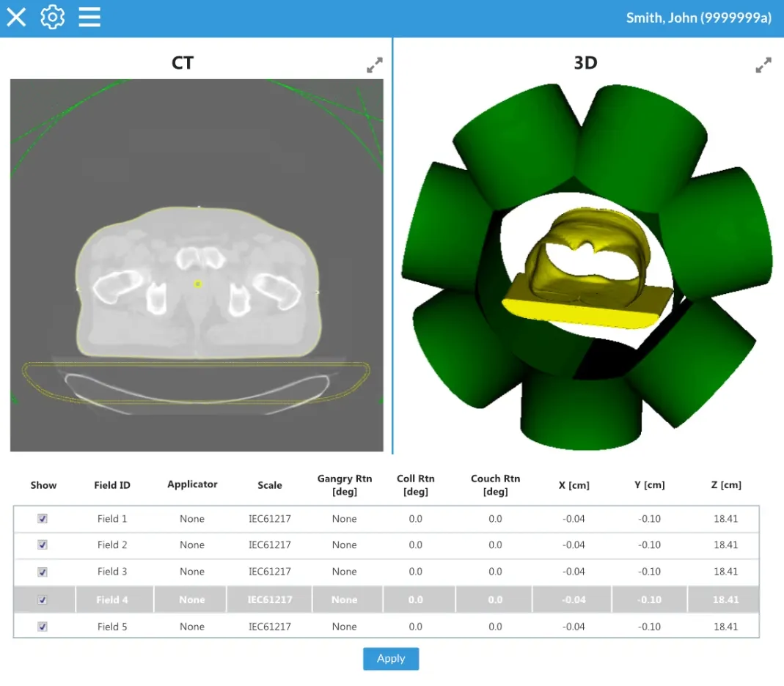Viewport: 784px width, 686px height.
Task: Click Field 2 Y value -0.10
Action: [x=649, y=545]
